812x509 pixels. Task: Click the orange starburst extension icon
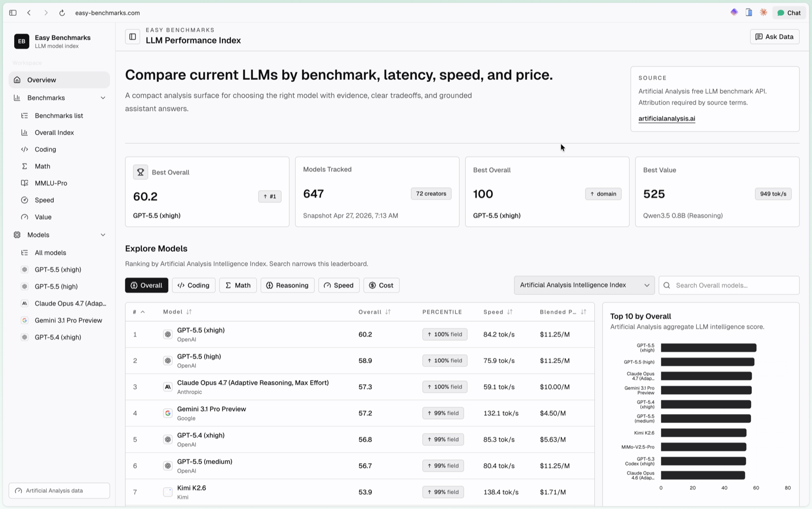click(x=763, y=13)
